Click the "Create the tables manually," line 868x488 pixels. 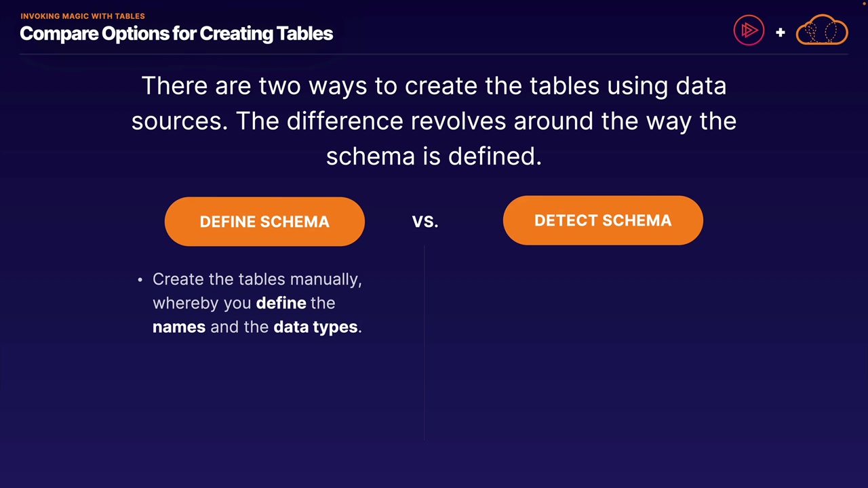click(257, 279)
